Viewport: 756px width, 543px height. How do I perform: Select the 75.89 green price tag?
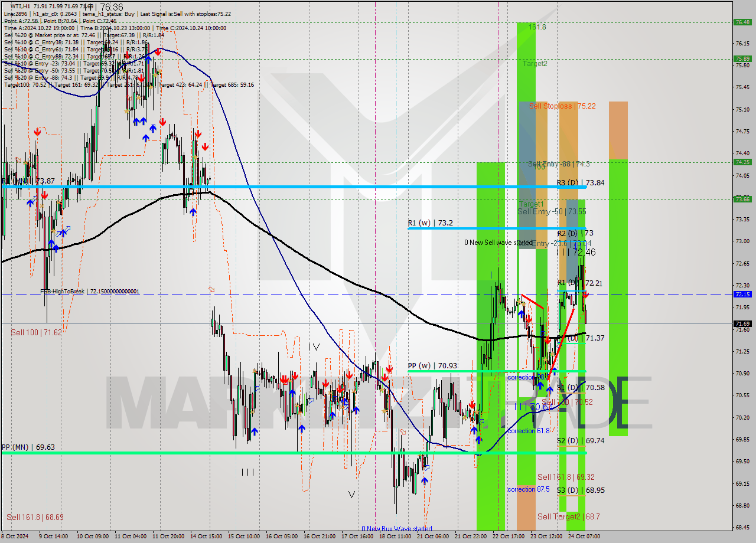pos(742,58)
